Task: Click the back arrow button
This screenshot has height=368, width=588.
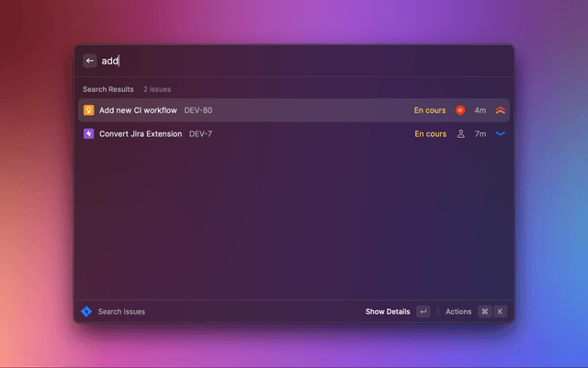Action: click(x=90, y=61)
